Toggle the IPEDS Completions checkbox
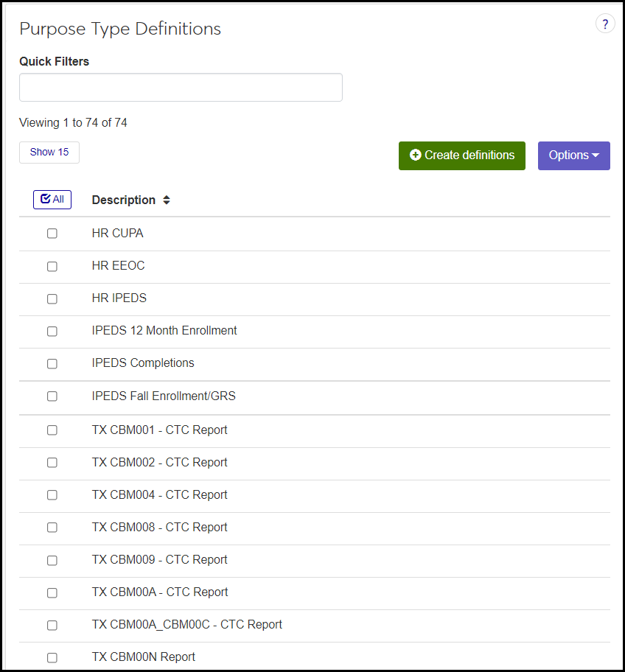Screen dimensions: 625x672 click(52, 363)
